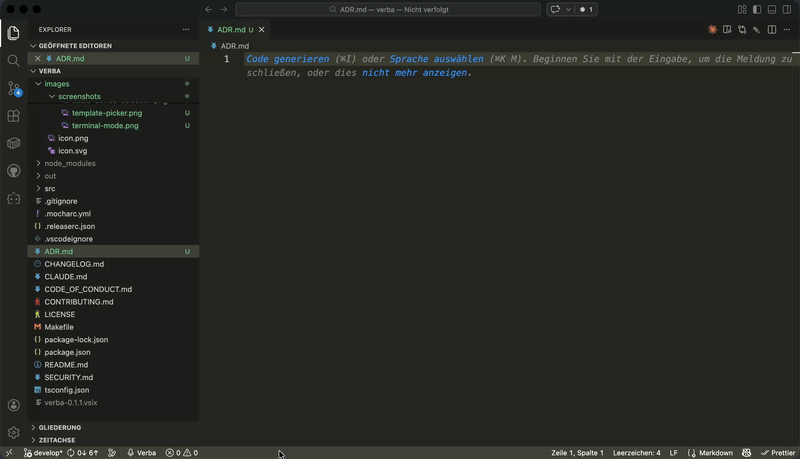The image size is (800, 459).
Task: Open Source Control view with badge
Action: coord(14,89)
